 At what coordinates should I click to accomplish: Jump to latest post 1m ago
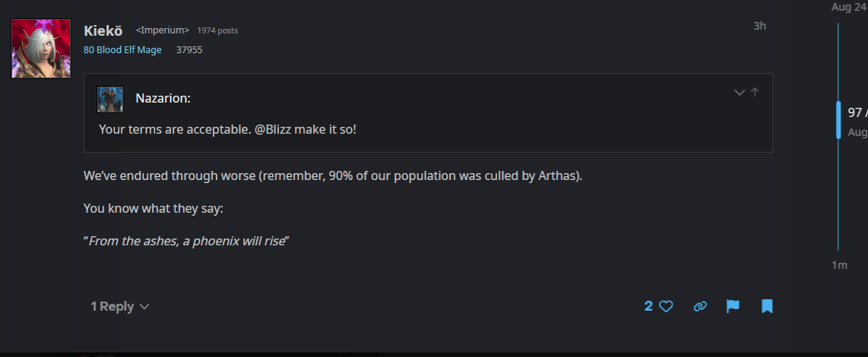point(839,265)
